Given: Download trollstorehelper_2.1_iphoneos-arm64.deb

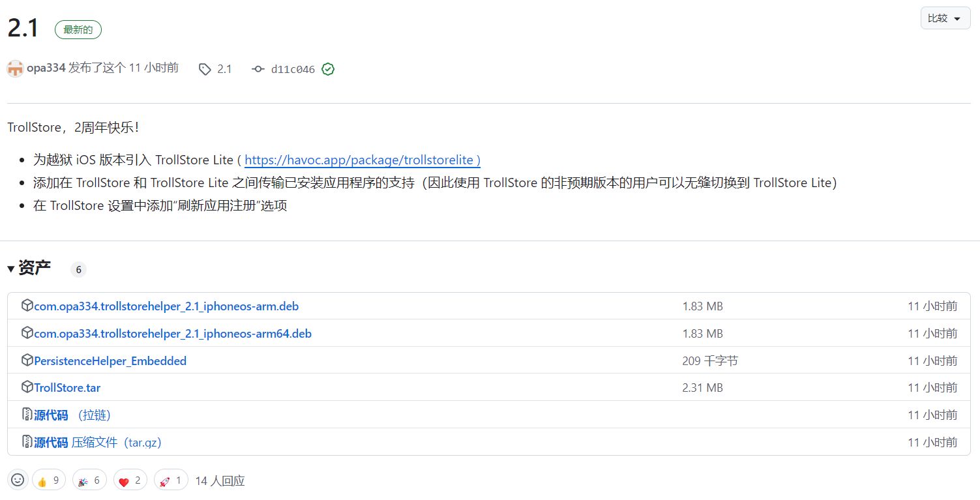Looking at the screenshot, I should click(x=173, y=334).
